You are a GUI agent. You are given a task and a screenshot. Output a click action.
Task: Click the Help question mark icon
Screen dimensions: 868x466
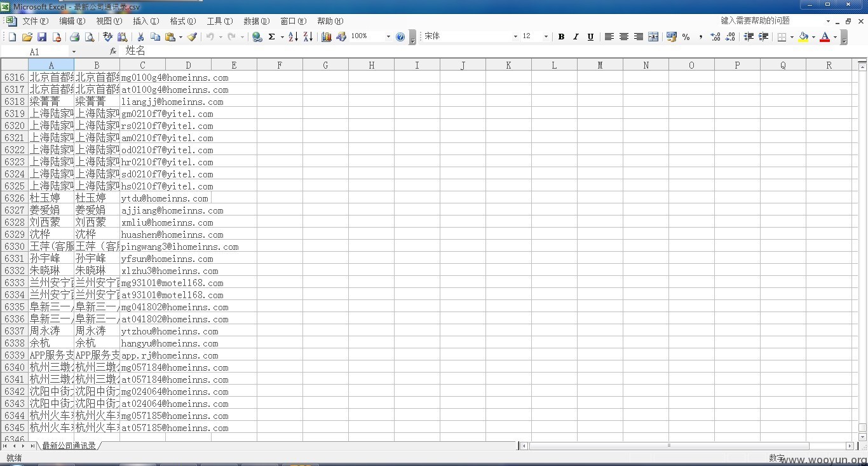point(400,37)
